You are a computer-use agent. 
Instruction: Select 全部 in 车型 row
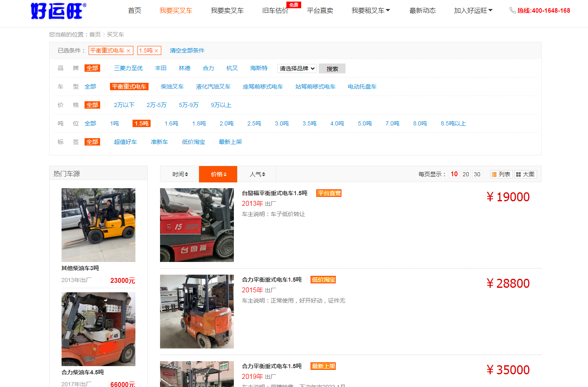coord(90,87)
